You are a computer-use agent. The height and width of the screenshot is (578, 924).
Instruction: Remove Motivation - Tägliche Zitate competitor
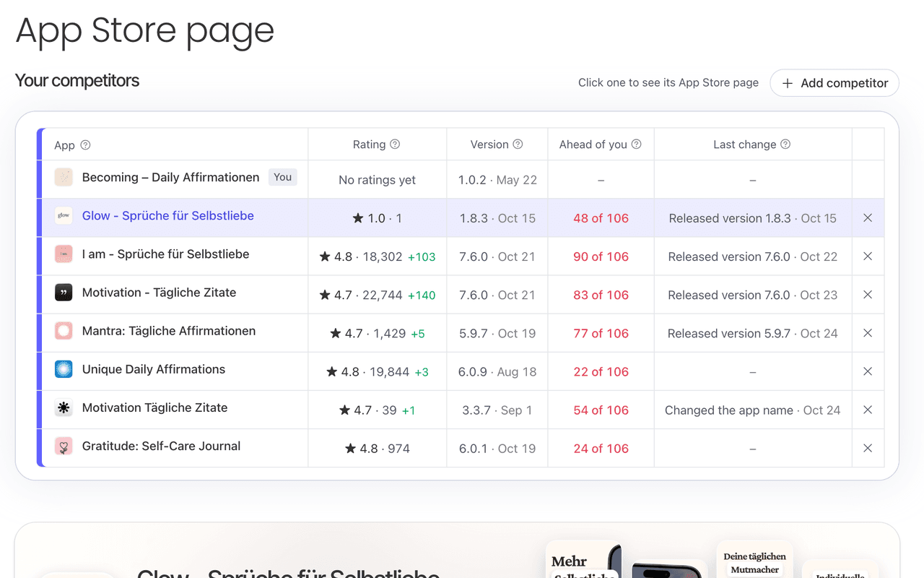[868, 295]
